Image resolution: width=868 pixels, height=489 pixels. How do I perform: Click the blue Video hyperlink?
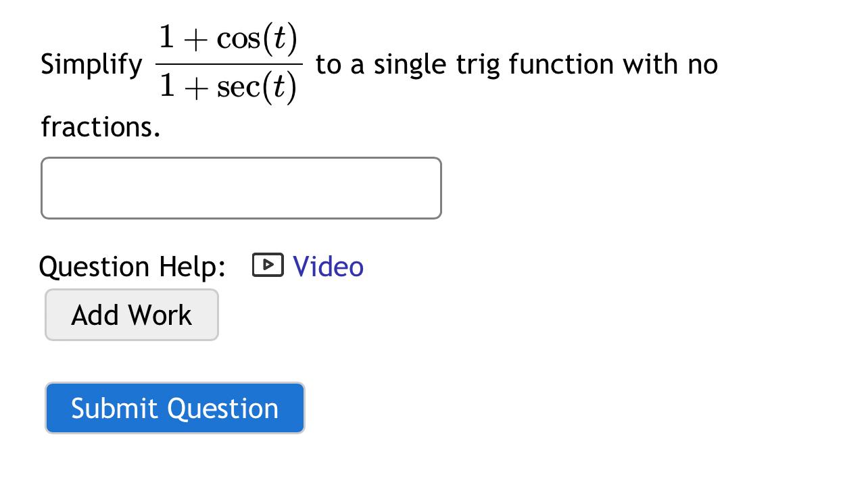pos(328,266)
